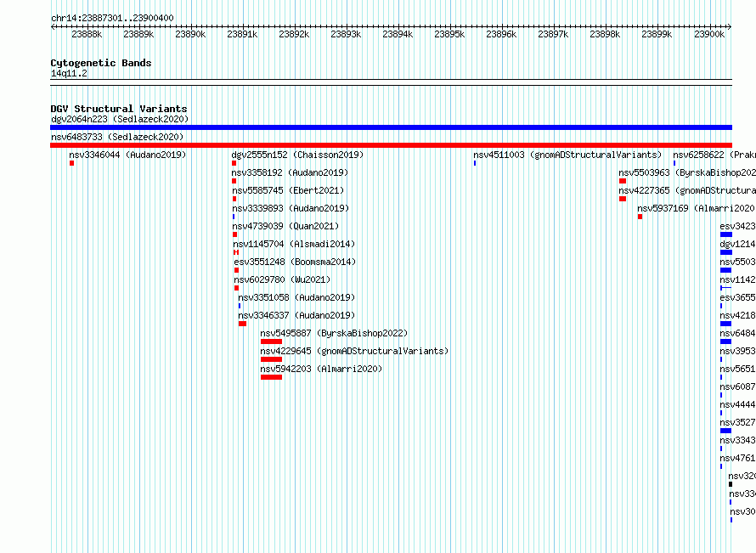Click the blue bar under esv3423
Viewport: 756px width, 553px height.
[726, 234]
